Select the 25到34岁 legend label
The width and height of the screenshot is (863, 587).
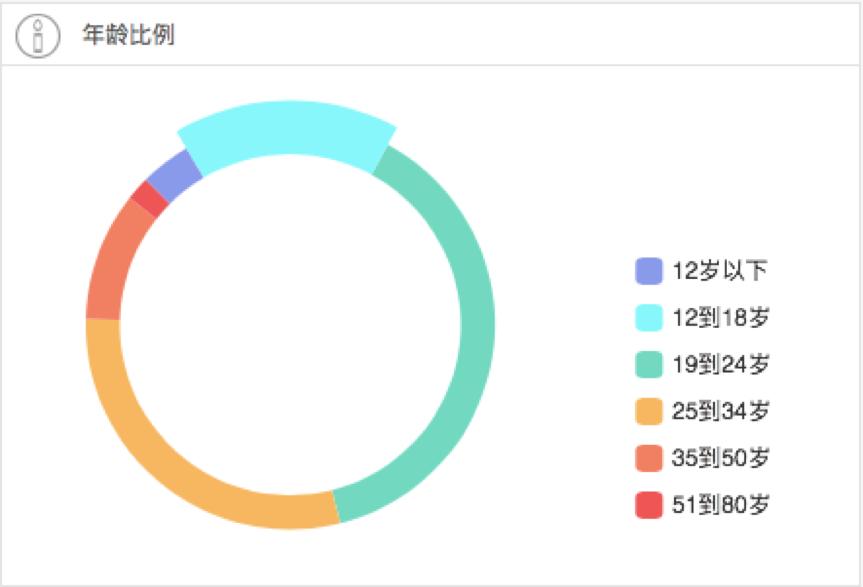click(x=720, y=411)
